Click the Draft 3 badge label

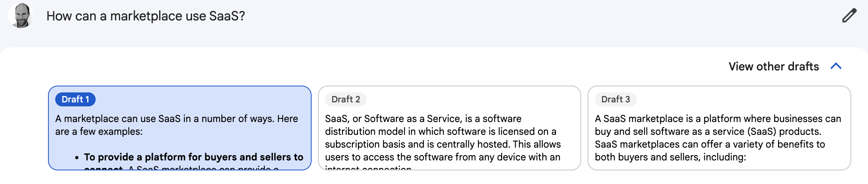[616, 99]
